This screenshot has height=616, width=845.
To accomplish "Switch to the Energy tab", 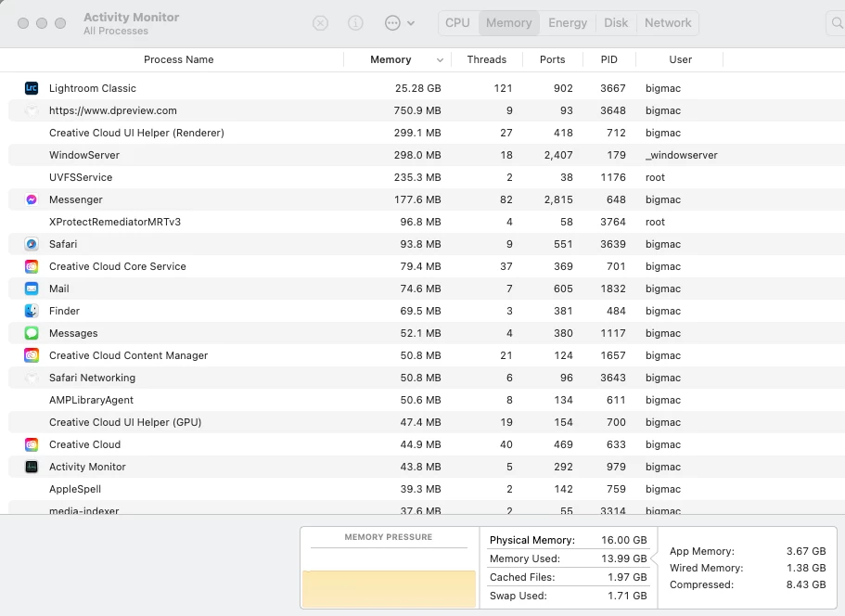I will pos(568,23).
